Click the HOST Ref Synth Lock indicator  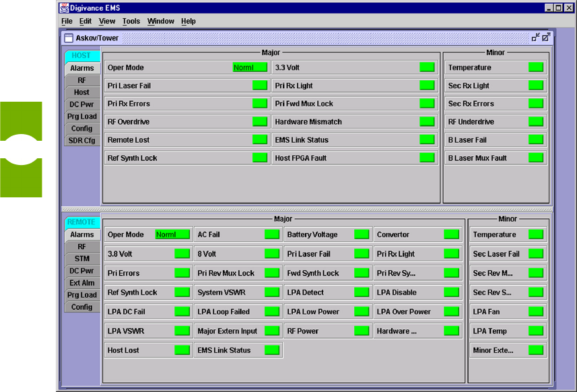click(260, 158)
